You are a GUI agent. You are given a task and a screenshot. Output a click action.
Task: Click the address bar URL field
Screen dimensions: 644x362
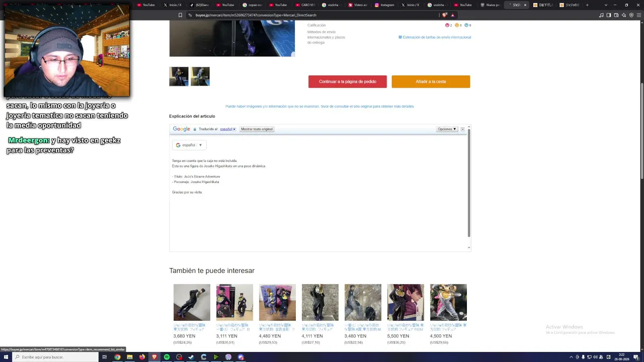(x=312, y=15)
